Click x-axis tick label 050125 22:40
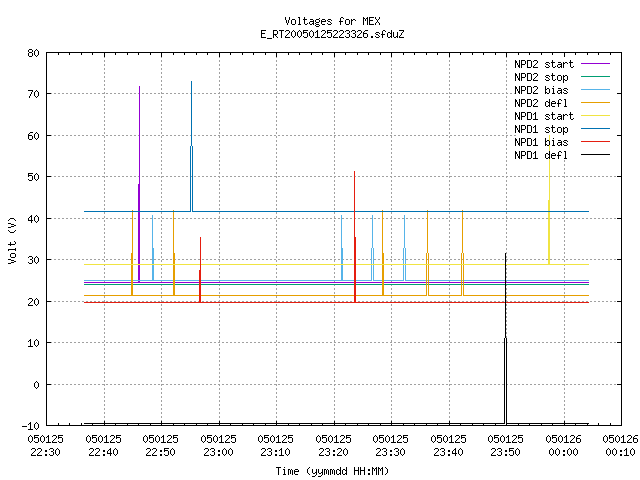This screenshot has height=480, width=640. [103, 446]
